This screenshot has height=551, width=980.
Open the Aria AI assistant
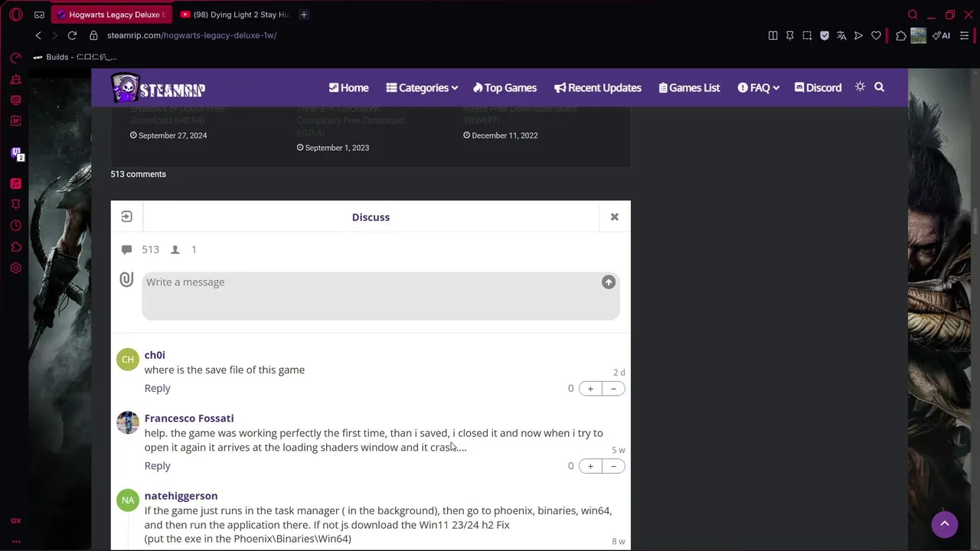pos(942,35)
